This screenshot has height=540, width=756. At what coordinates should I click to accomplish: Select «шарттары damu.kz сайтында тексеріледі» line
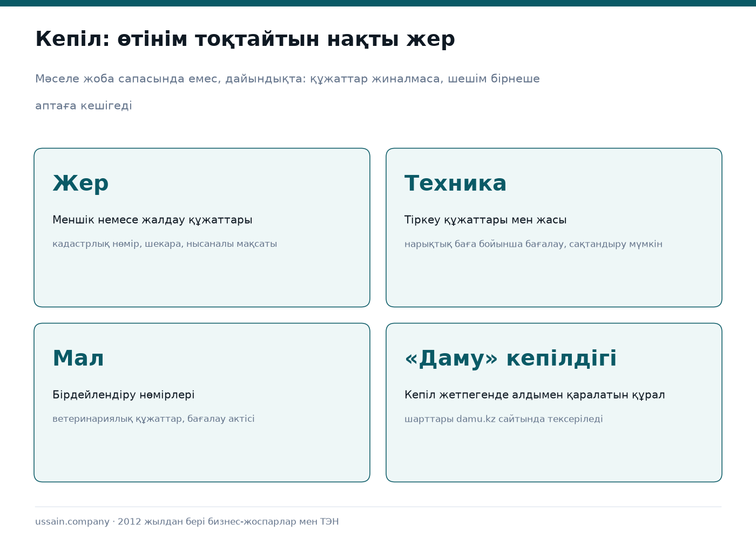504,419
